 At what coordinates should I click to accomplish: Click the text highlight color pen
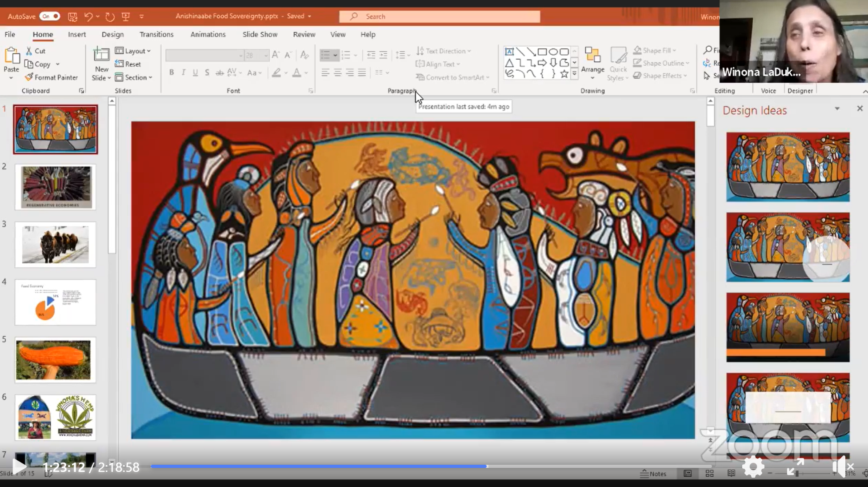[x=276, y=72]
